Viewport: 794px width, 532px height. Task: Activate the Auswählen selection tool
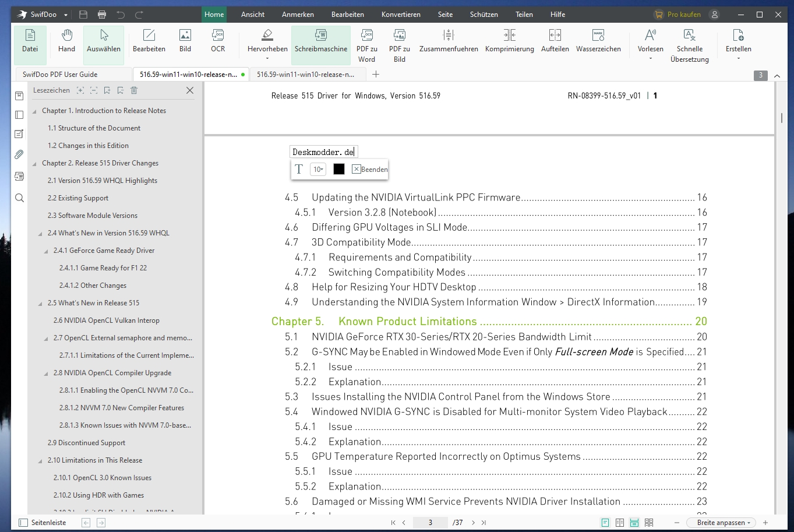pyautogui.click(x=104, y=44)
